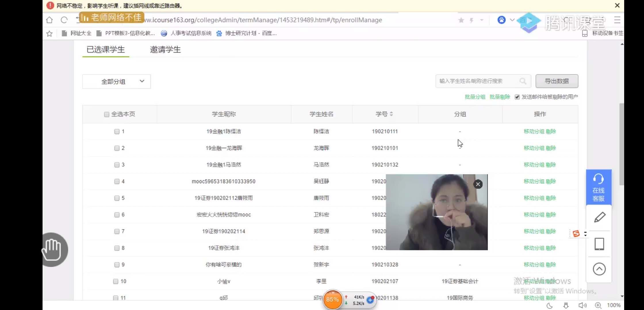Click 批量分组 batch grouping link

click(475, 97)
